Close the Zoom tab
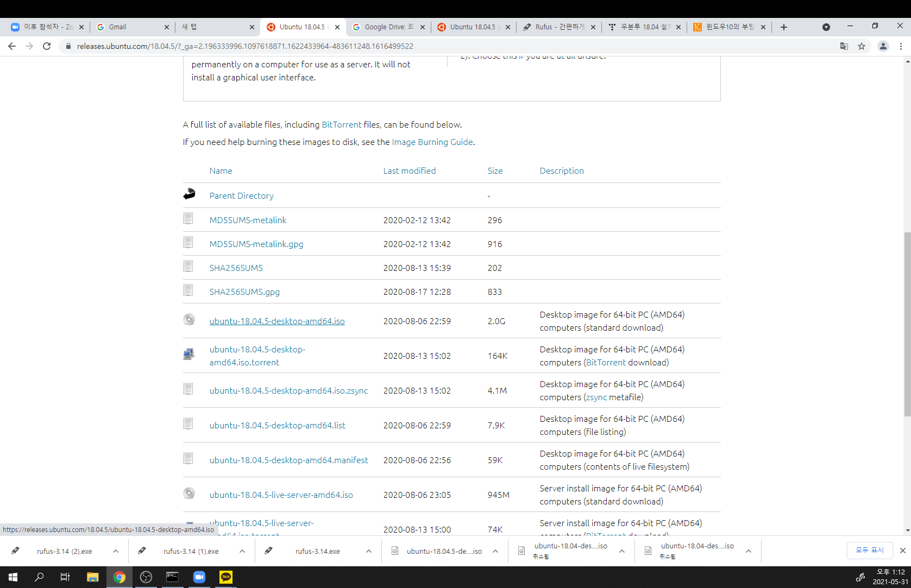 click(81, 27)
